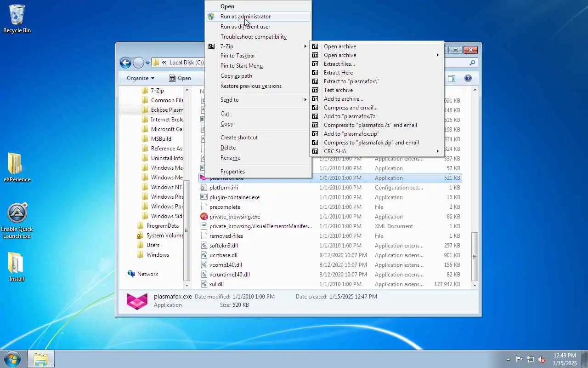This screenshot has width=588, height=368.
Task: Select Add to "plasmafox.zip"
Action: pos(377,134)
